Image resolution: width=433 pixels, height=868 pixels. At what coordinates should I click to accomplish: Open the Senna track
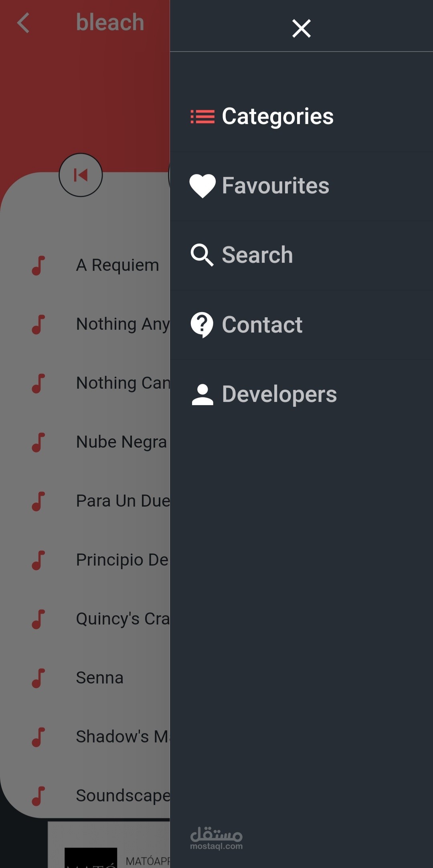(x=100, y=678)
